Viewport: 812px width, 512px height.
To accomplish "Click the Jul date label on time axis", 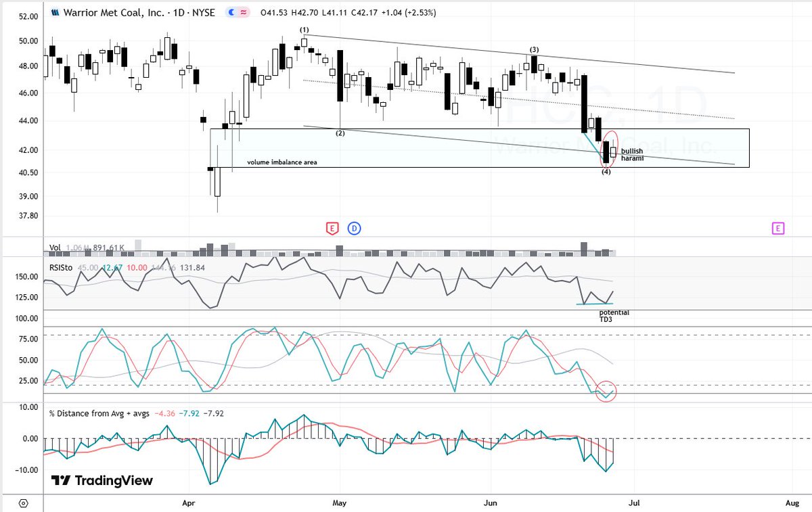I will click(634, 504).
